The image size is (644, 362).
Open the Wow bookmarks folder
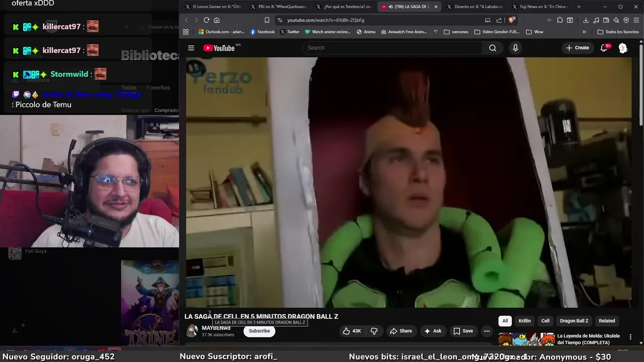tap(535, 32)
